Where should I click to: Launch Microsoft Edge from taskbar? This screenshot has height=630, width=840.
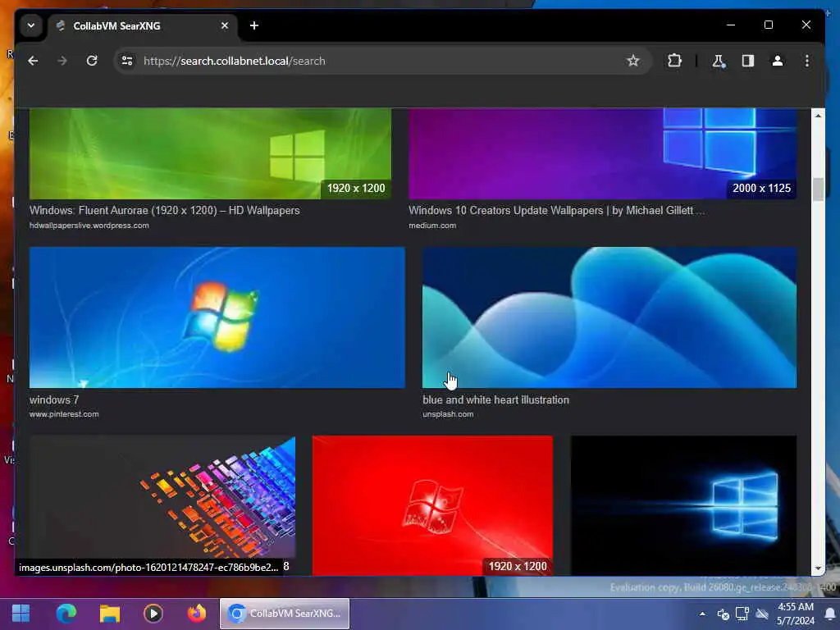[66, 614]
